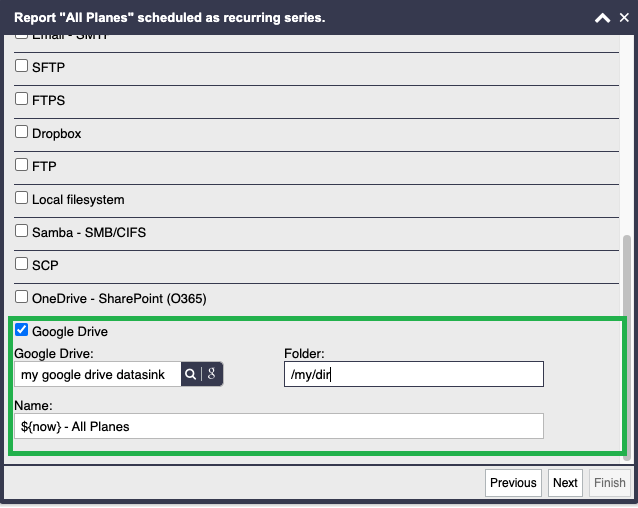638x508 pixels.
Task: Click the Google 'g' icon beside datasink search
Action: click(211, 374)
